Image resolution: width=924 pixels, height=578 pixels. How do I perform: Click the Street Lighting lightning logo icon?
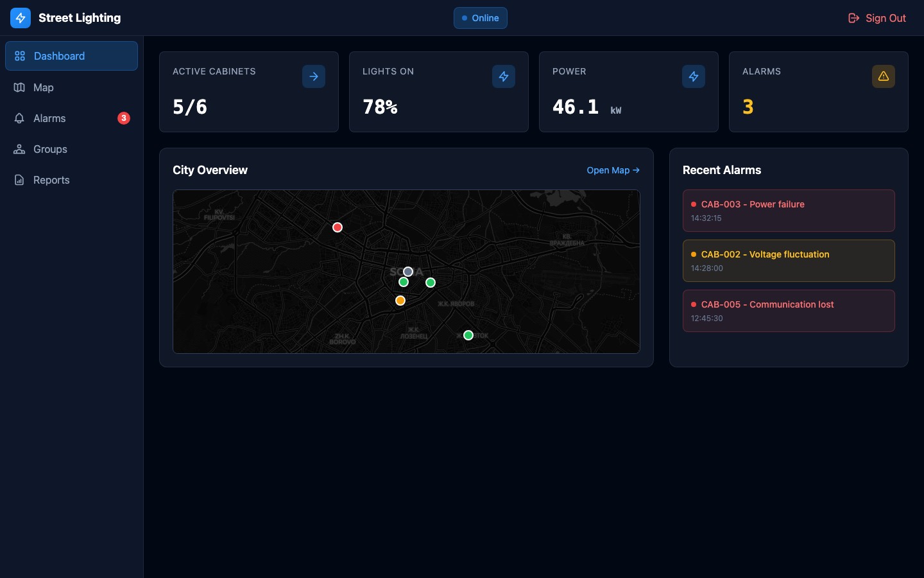click(21, 18)
